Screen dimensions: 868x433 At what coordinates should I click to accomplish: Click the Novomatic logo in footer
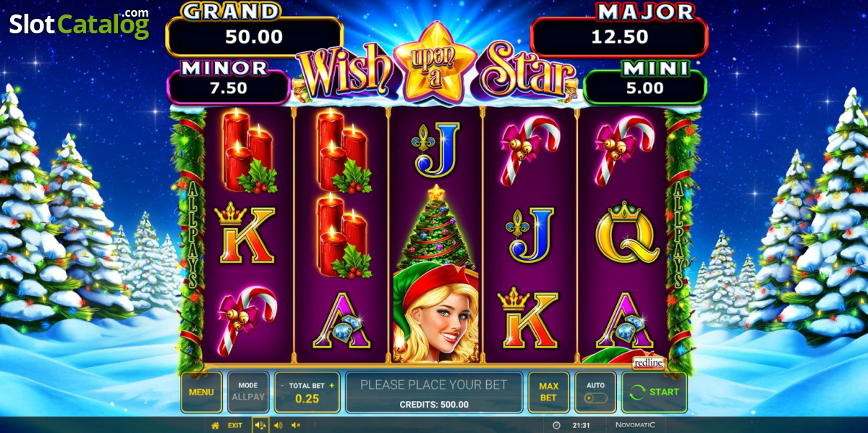(x=634, y=426)
